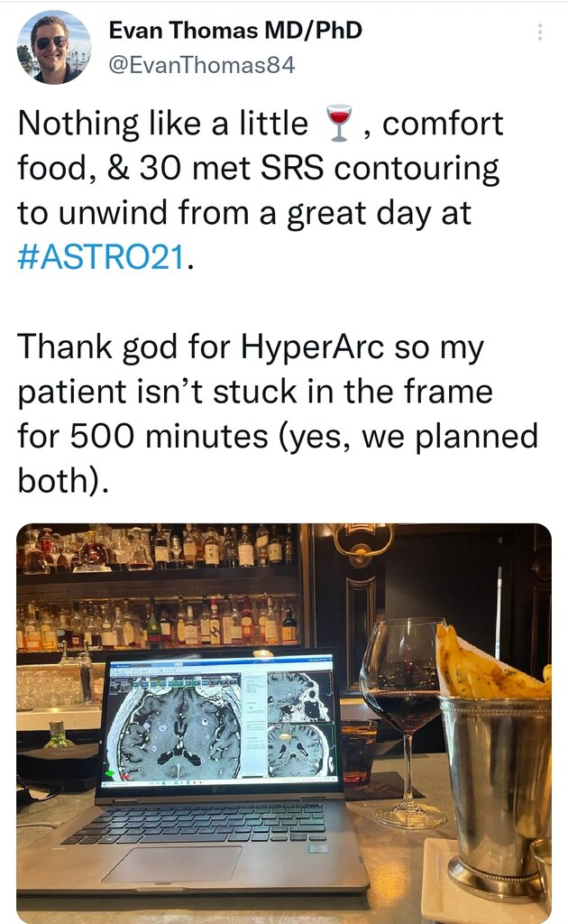Follow the #ASTRO21 hashtag link
This screenshot has height=924, width=568.
[101, 257]
